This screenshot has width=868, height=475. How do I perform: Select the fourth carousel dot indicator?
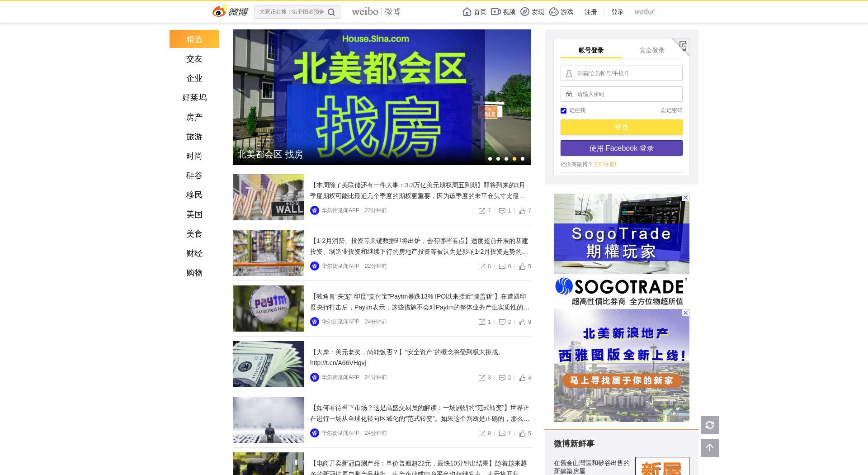point(514,159)
